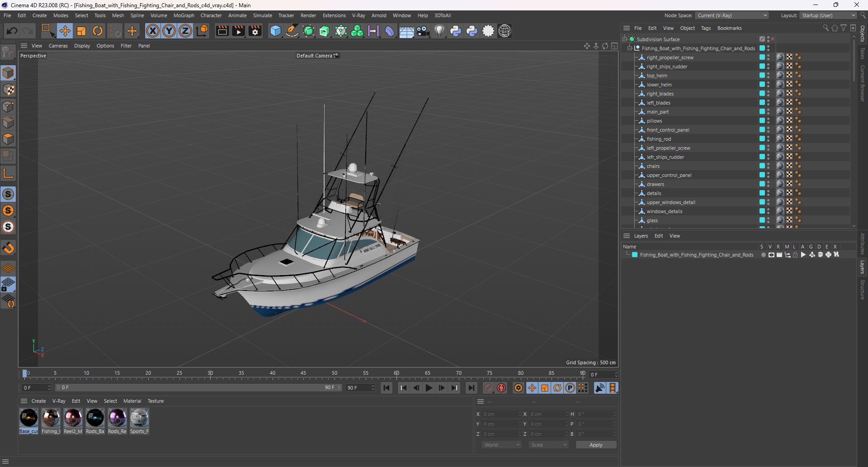The image size is (868, 467).
Task: Collapse the Fishing_Boat object hierarchy
Action: pos(629,48)
